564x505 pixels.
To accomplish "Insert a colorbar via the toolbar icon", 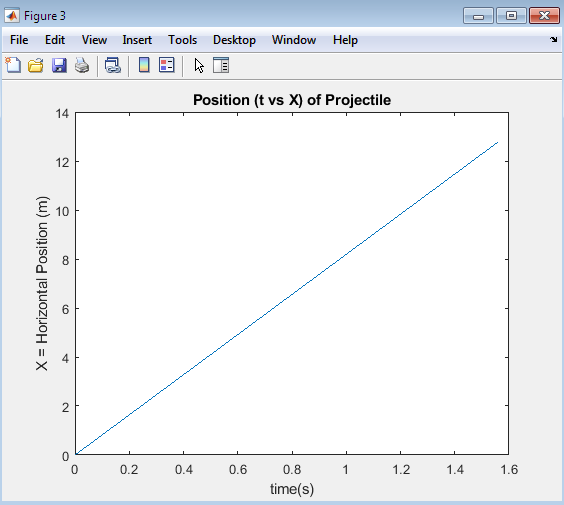I will pyautogui.click(x=144, y=65).
